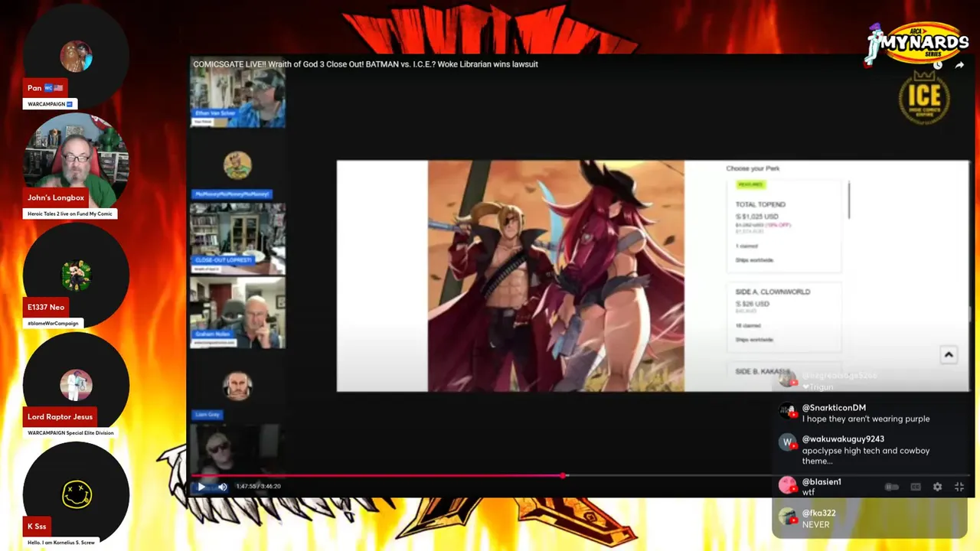Click the watch later clock icon
This screenshot has height=551, width=980.
(x=938, y=66)
